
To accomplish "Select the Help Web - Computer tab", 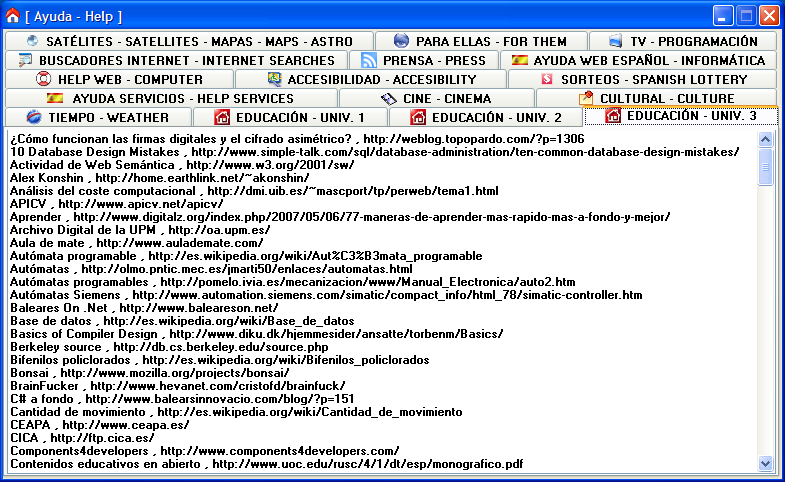I will [x=119, y=79].
